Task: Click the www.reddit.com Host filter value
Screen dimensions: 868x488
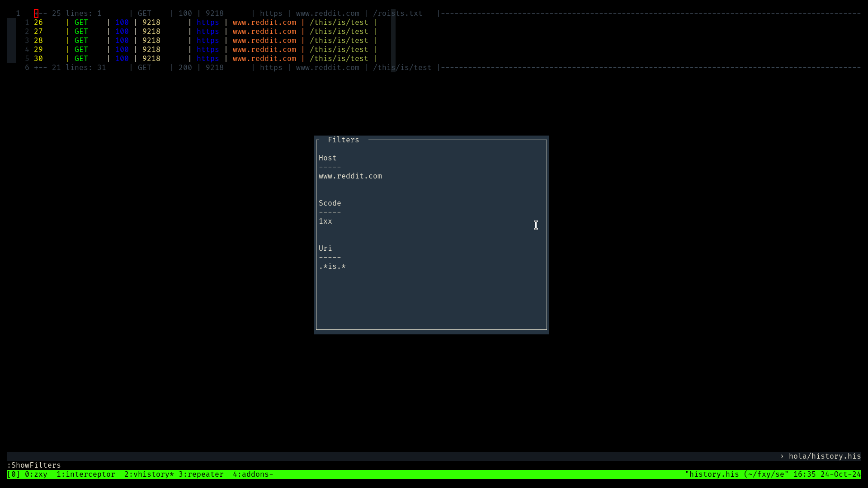Action: coord(350,176)
